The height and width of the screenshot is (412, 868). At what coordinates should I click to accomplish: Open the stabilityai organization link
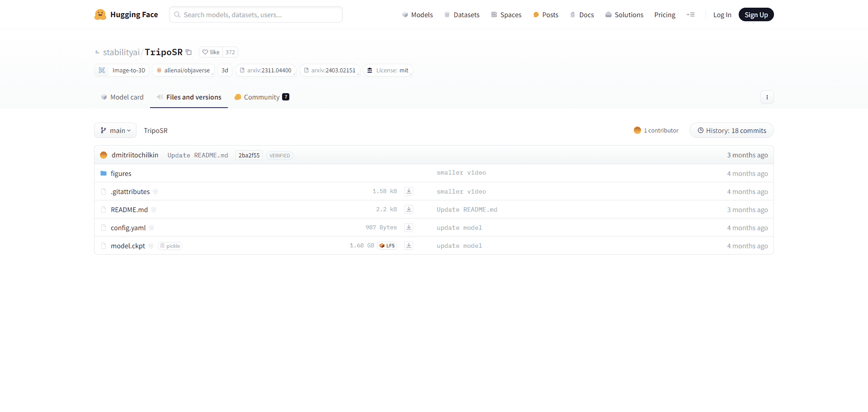click(x=121, y=52)
